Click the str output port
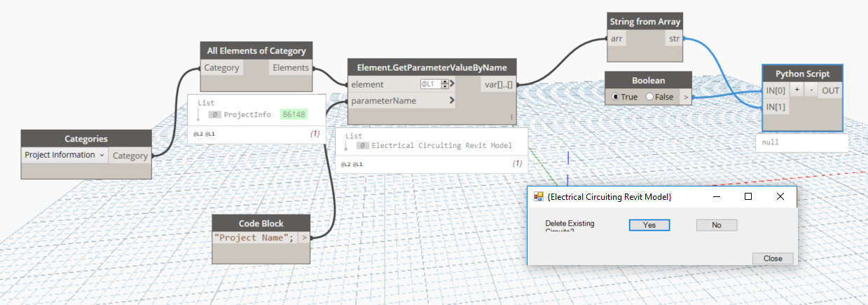 [674, 39]
